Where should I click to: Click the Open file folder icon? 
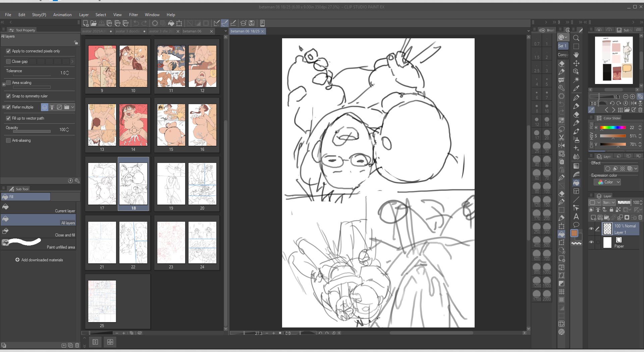click(94, 23)
